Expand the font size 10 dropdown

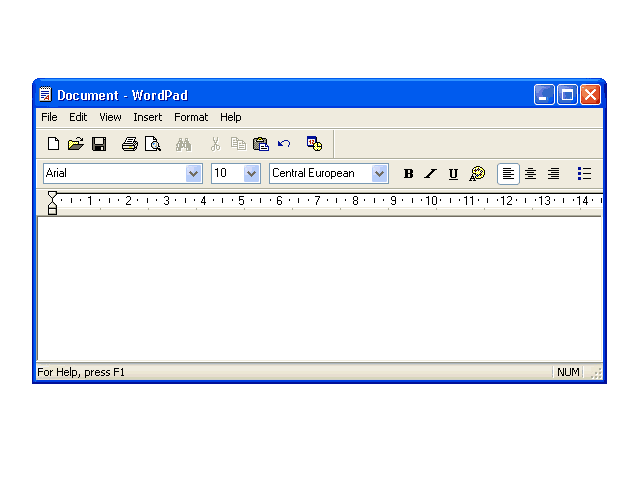point(251,173)
